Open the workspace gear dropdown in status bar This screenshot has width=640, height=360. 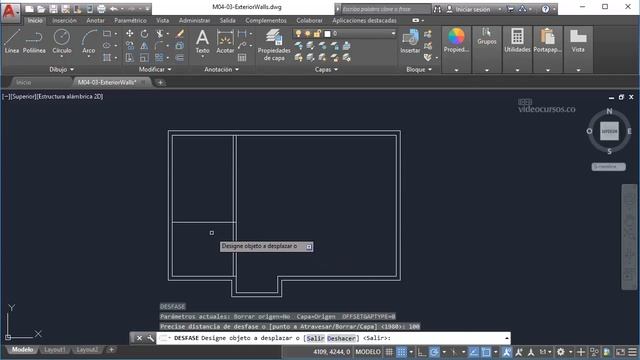(x=571, y=352)
